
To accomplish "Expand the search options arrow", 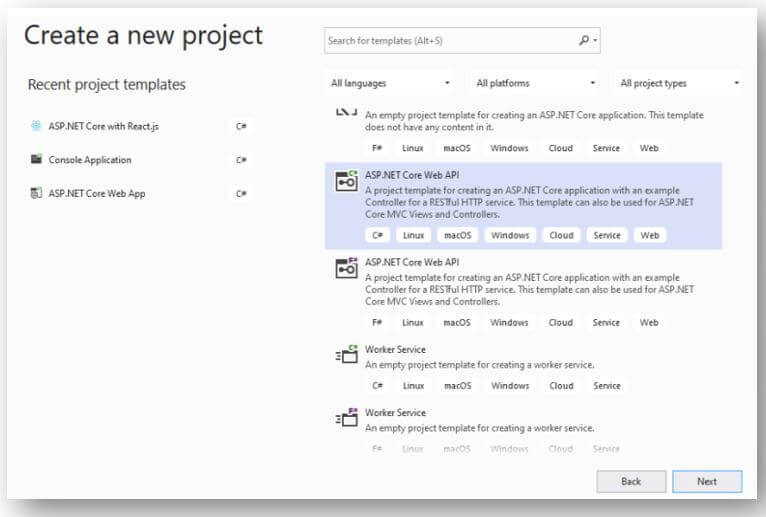I will [x=595, y=41].
